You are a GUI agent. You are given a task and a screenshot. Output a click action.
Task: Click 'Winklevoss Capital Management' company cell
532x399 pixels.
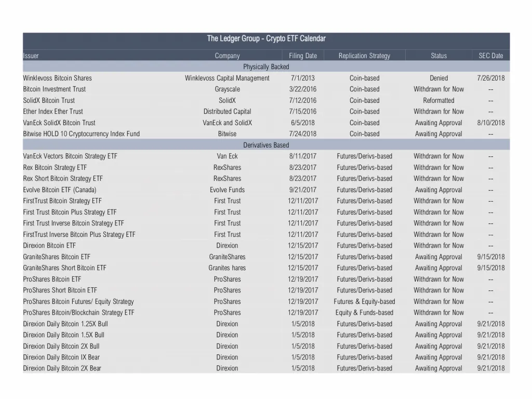[x=228, y=78]
